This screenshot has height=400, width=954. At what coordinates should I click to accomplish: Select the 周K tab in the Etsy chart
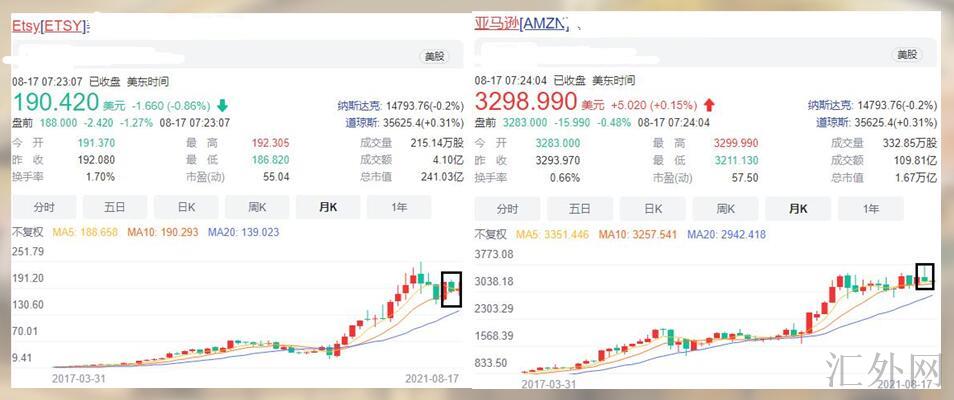(257, 208)
